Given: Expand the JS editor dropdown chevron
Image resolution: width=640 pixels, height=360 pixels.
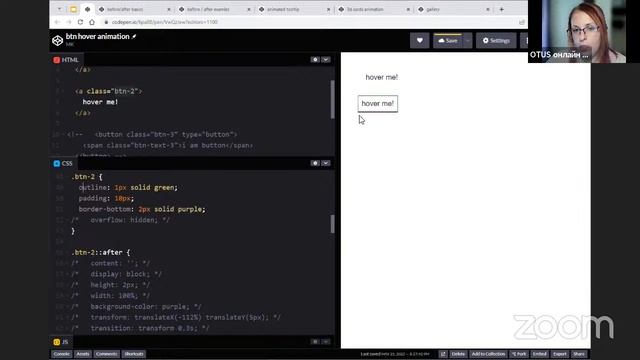Looking at the screenshot, I should pyautogui.click(x=326, y=342).
